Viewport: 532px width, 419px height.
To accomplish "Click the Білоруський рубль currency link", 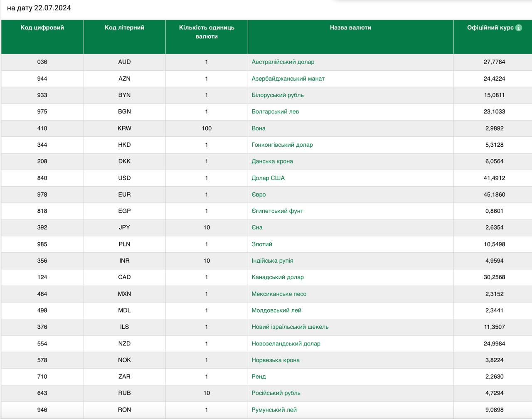I will pyautogui.click(x=277, y=95).
